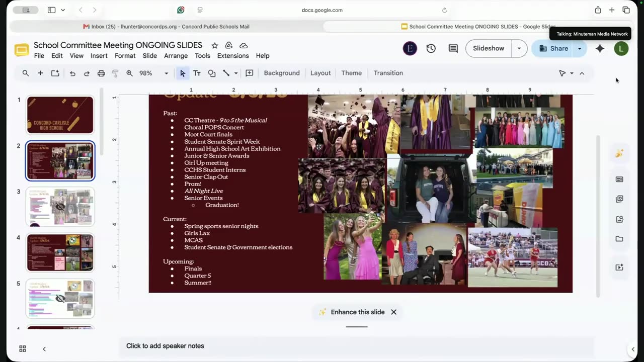Select the Line tool
This screenshot has width=644, height=362.
[226, 73]
